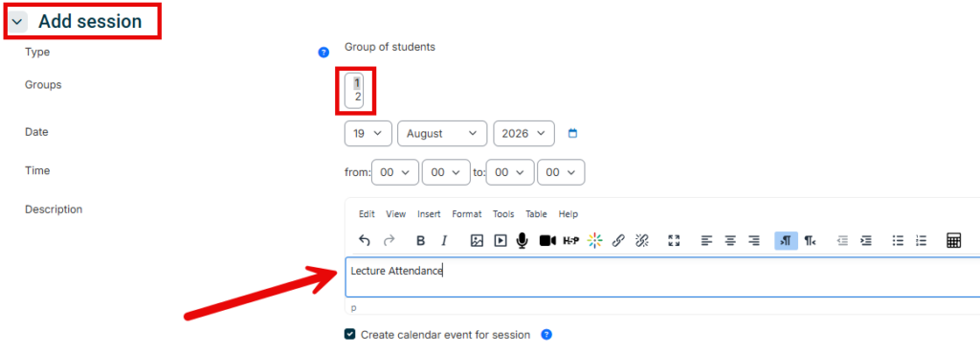Click the insert link chain icon
This screenshot has width=980, height=352.
[x=618, y=241]
